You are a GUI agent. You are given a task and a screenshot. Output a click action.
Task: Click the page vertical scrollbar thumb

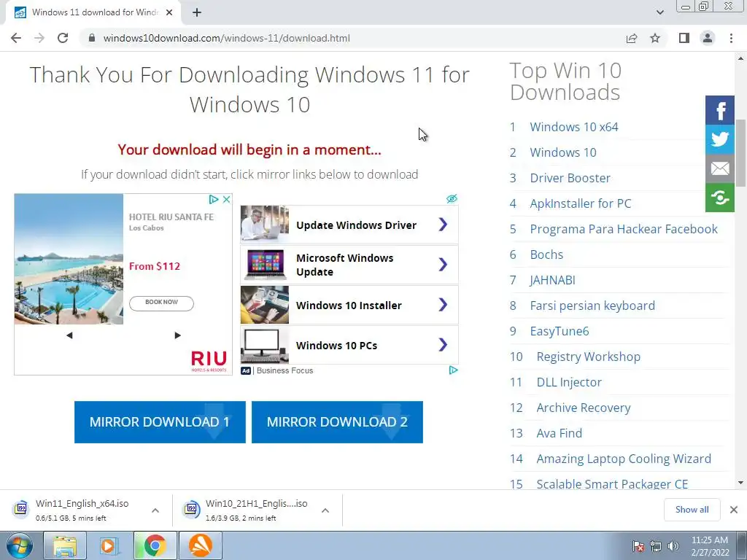tap(740, 152)
